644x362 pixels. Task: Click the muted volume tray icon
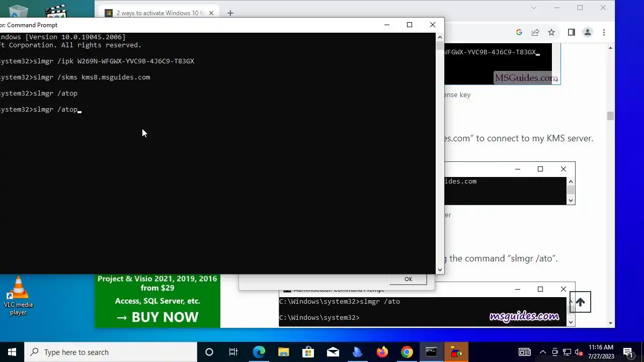click(x=579, y=352)
